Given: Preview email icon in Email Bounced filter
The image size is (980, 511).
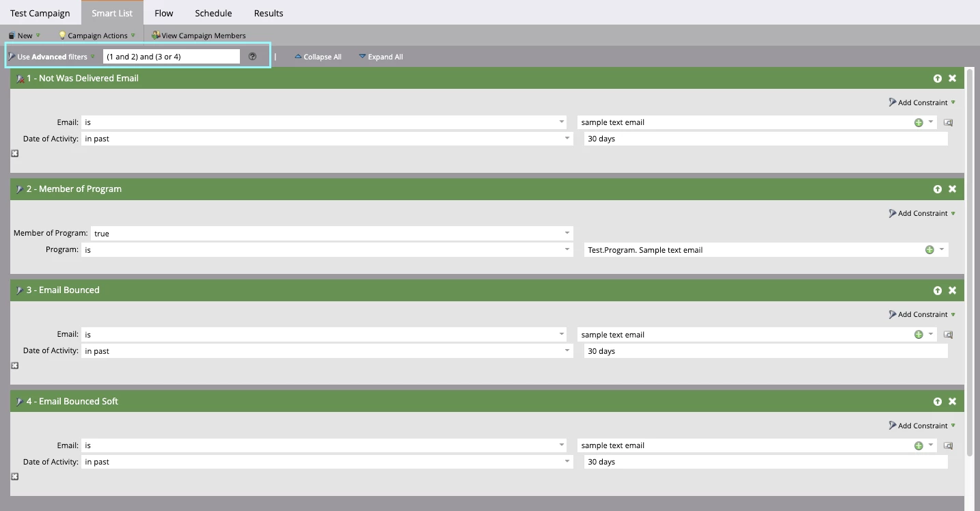Looking at the screenshot, I should coord(948,335).
